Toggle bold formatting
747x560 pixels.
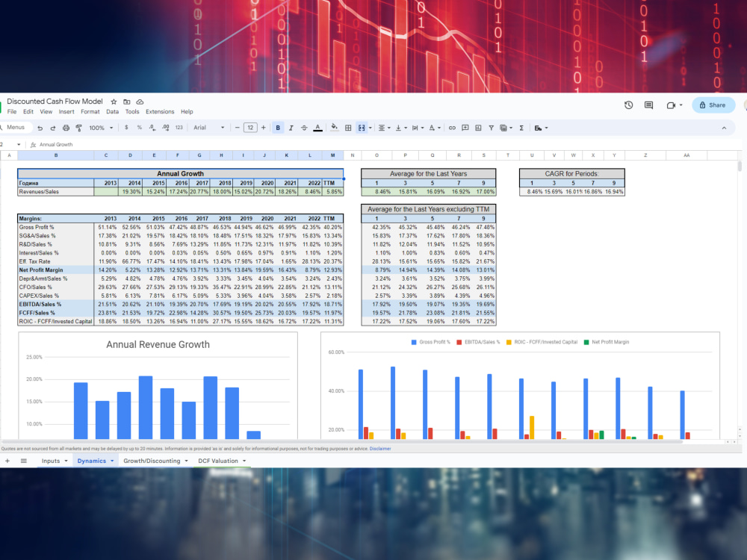(x=278, y=128)
